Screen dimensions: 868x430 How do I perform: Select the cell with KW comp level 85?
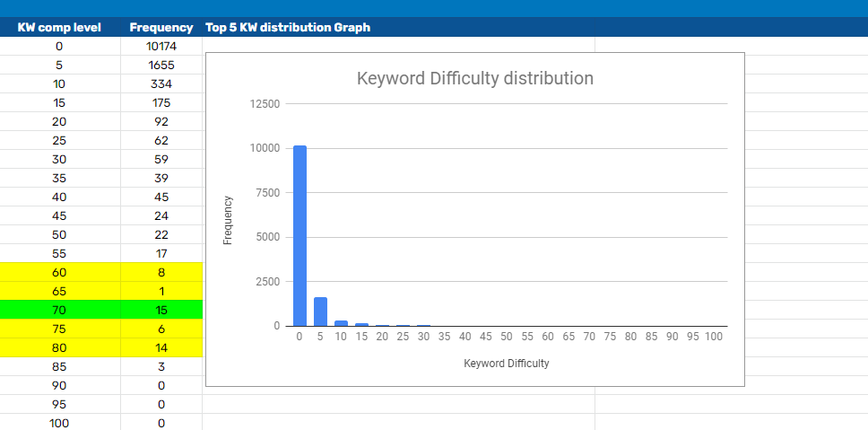click(x=59, y=366)
